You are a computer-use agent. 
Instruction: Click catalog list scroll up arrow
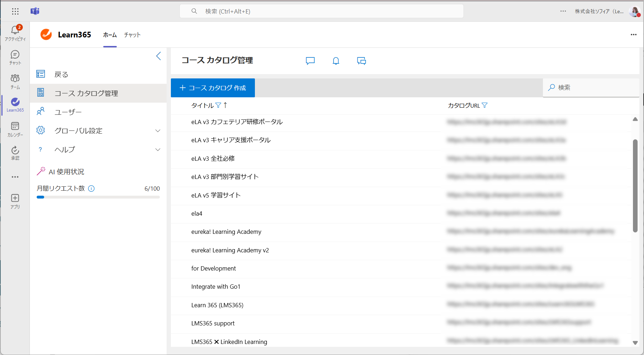pyautogui.click(x=635, y=119)
